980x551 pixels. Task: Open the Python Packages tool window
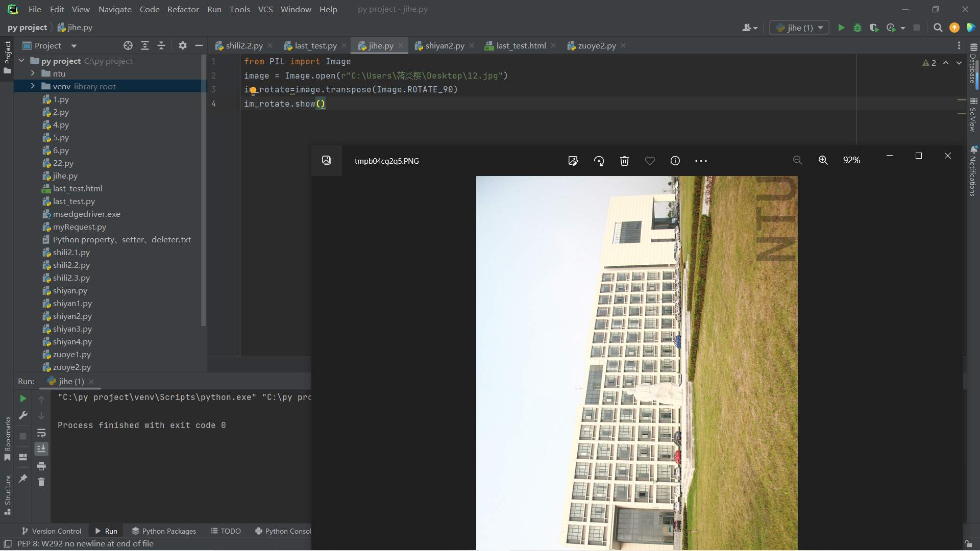pos(169,531)
